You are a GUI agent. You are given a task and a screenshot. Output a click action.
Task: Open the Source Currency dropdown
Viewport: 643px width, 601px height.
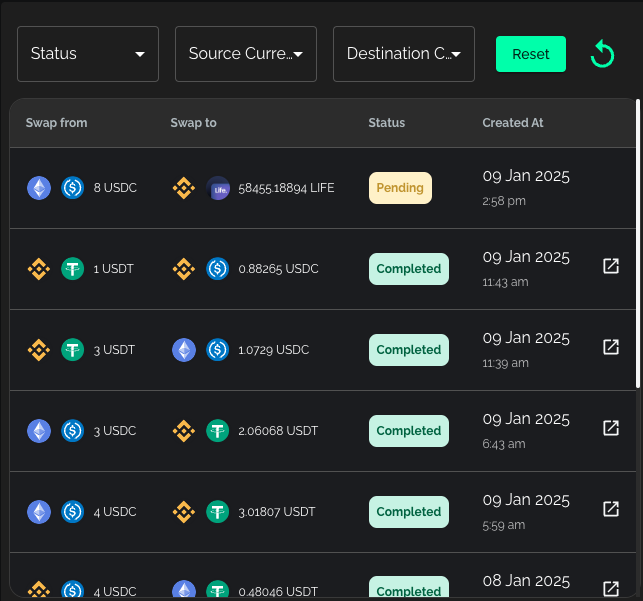tap(246, 54)
